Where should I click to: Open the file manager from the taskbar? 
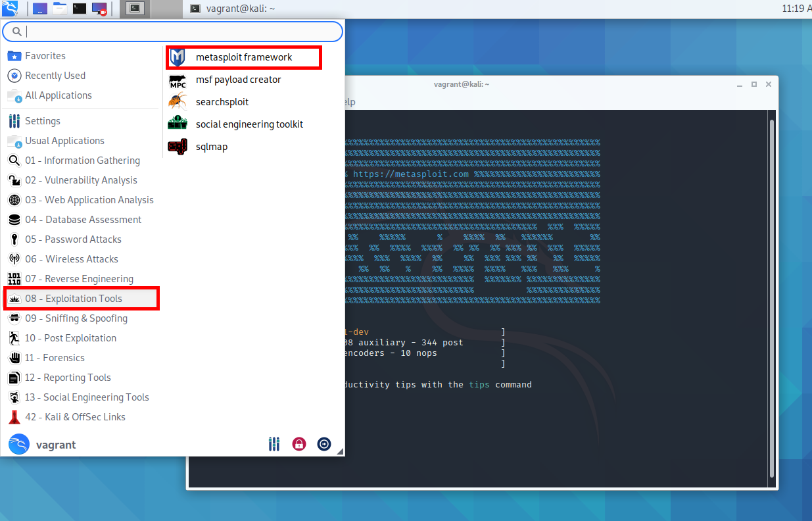click(x=59, y=8)
